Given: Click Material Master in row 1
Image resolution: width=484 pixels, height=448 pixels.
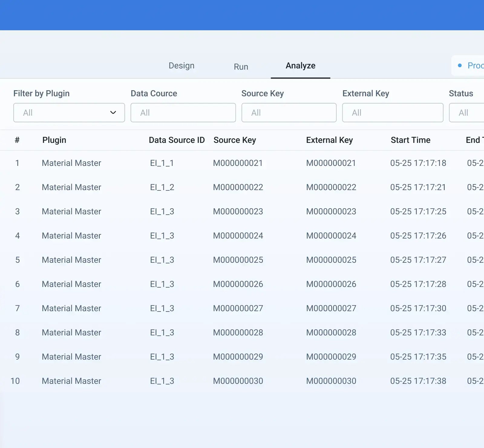Looking at the screenshot, I should coord(71,163).
